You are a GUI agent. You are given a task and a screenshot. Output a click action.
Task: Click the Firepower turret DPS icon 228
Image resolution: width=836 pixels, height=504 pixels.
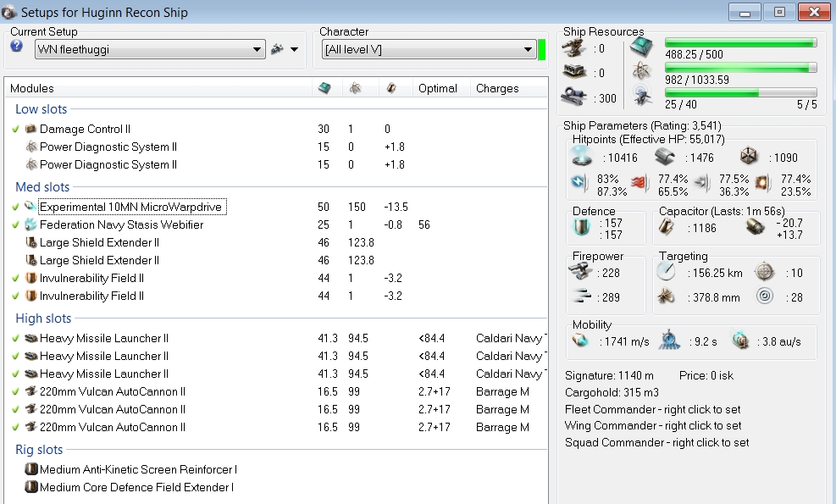pyautogui.click(x=579, y=271)
